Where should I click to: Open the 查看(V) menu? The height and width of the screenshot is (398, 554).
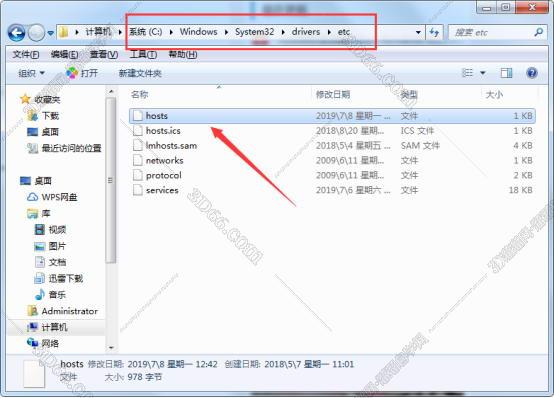104,54
